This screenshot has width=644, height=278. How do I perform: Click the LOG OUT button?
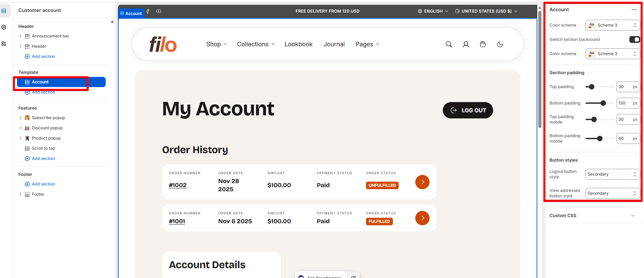(x=468, y=110)
